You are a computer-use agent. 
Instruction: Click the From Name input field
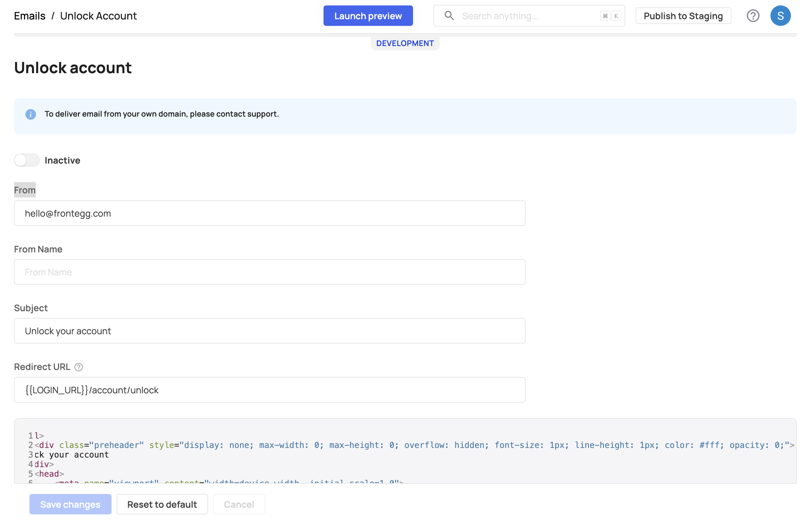[269, 272]
